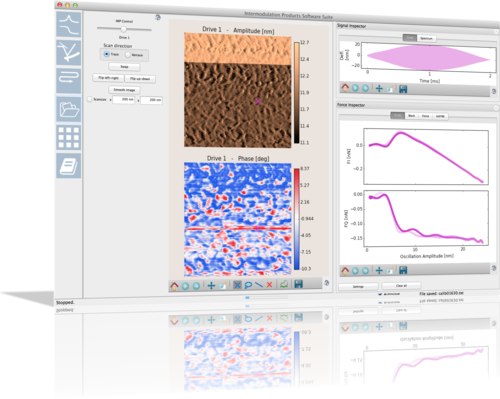Click the Swap button
This screenshot has height=399, width=500.
pos(124,67)
